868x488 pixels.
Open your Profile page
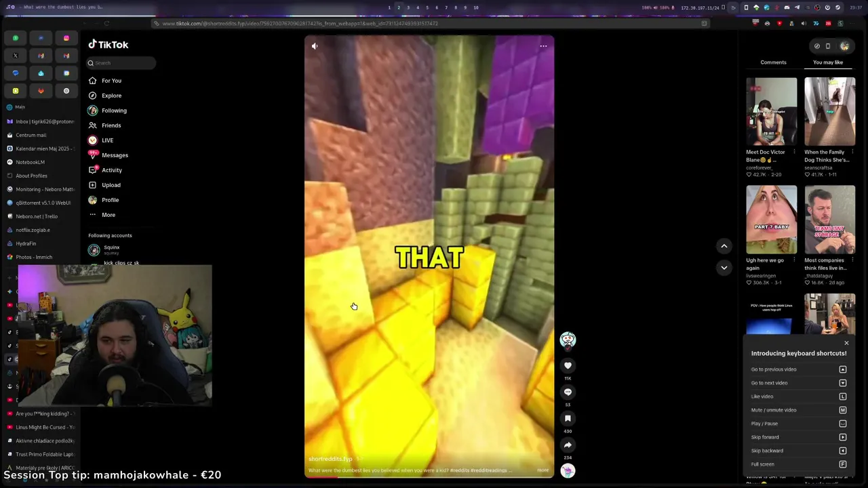coord(104,200)
